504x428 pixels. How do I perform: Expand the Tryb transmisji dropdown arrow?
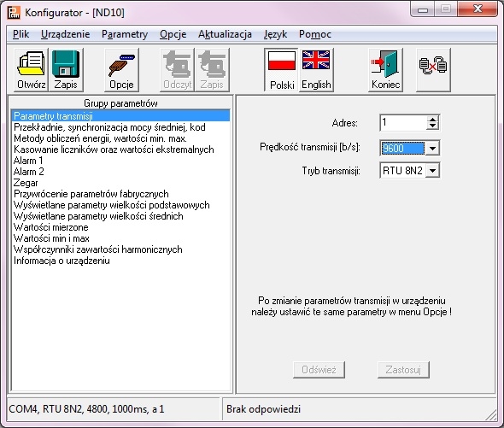[432, 170]
